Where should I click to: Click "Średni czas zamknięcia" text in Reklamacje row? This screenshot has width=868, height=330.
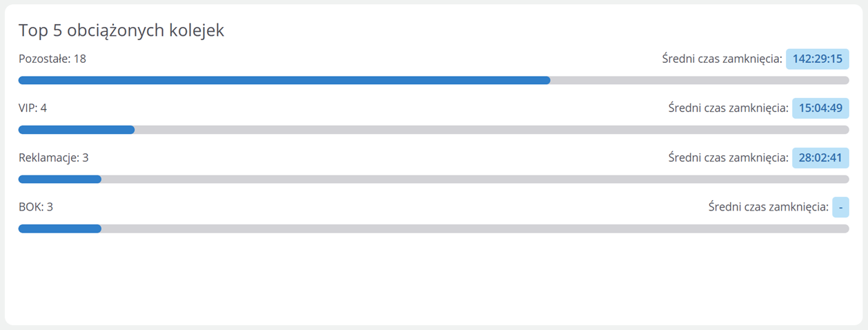point(728,158)
